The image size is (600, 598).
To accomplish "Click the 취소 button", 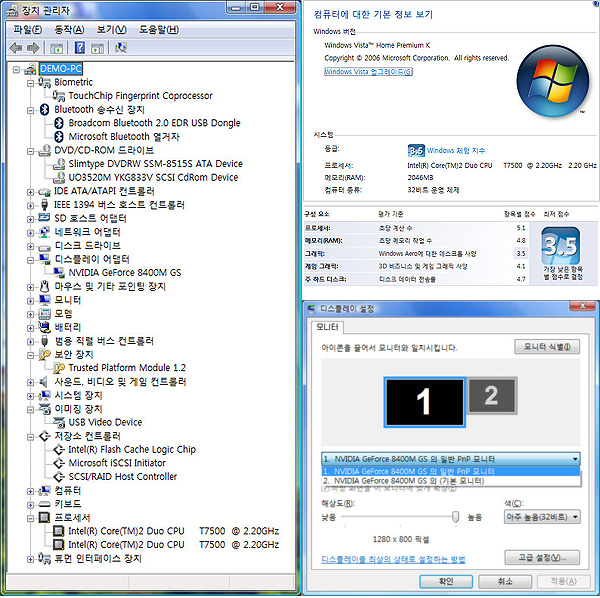I will pos(505,582).
